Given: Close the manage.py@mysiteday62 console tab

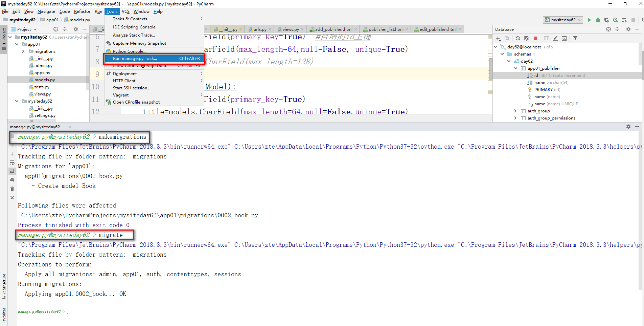Looking at the screenshot, I should point(70,127).
